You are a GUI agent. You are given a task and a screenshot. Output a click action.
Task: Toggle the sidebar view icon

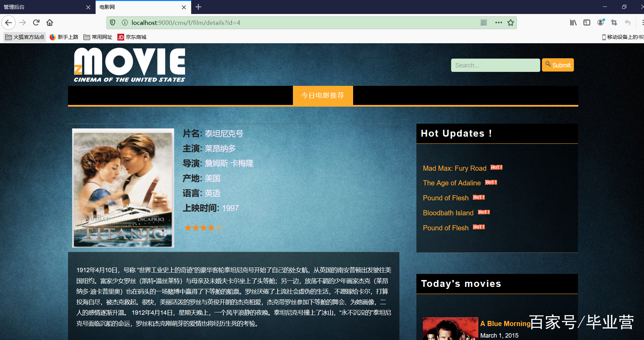(x=587, y=23)
